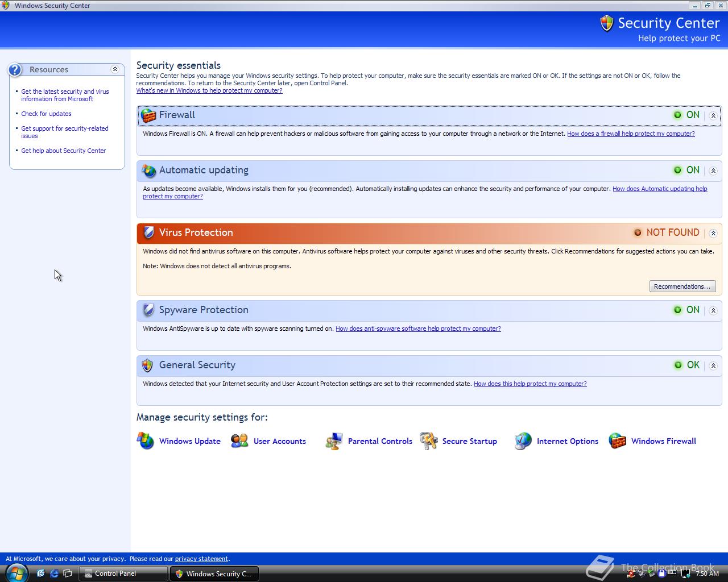728x582 pixels.
Task: Click the Secure Startup keys icon
Action: pos(428,441)
